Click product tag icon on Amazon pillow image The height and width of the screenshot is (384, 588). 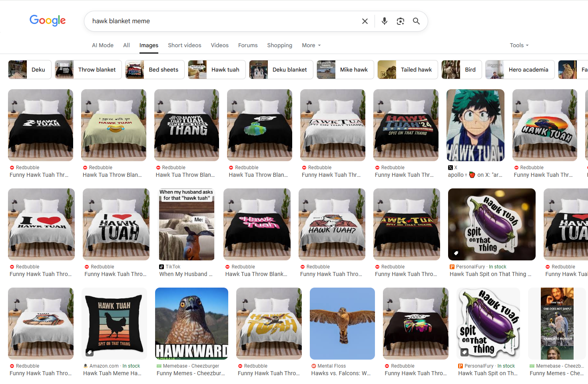click(90, 352)
